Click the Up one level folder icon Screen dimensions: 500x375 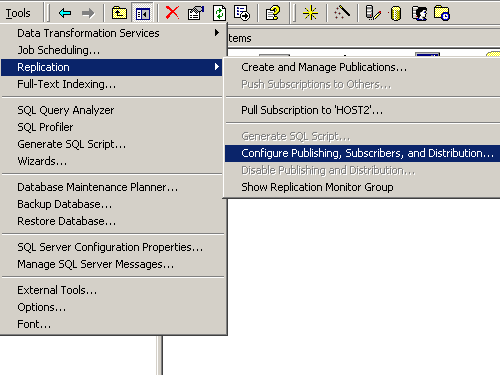pos(119,13)
